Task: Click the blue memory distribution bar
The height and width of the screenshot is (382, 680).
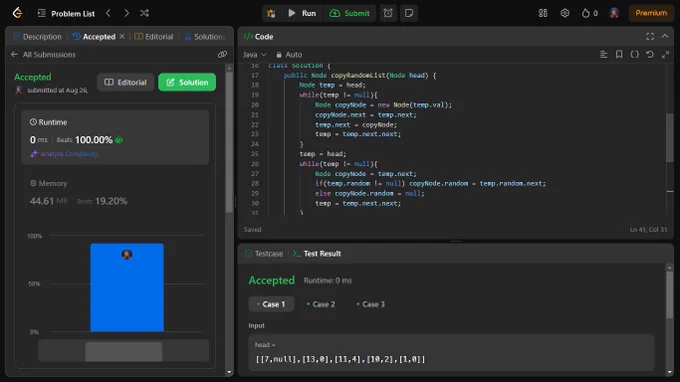Action: click(127, 287)
